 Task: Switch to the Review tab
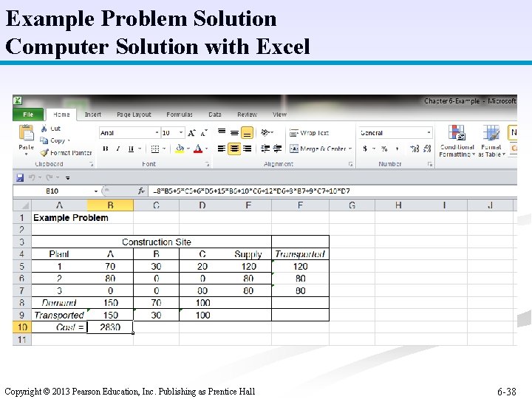247,115
